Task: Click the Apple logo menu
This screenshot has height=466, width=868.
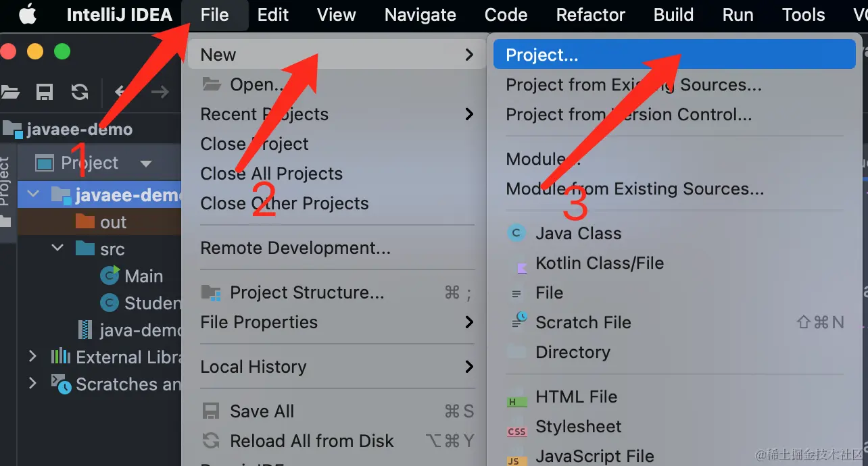Action: tap(27, 14)
